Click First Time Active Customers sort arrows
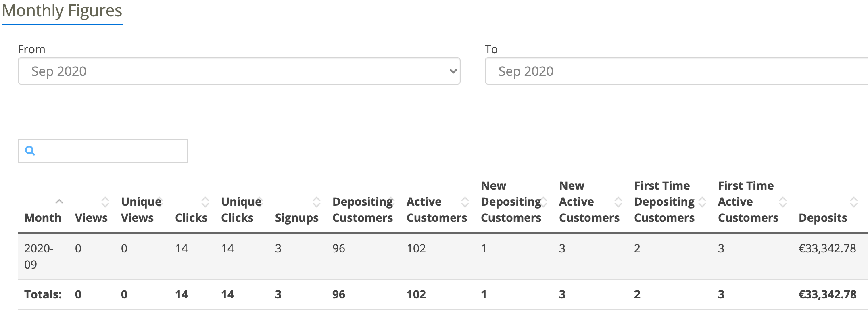 (x=783, y=202)
